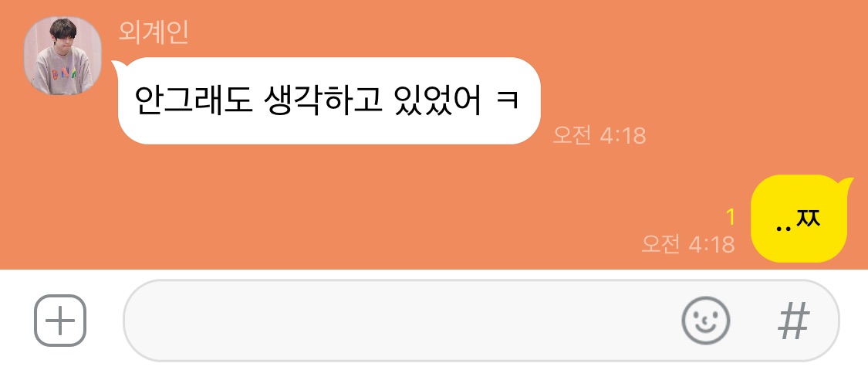Tap the 오전 4:18 time beside received message
The width and height of the screenshot is (868, 387).
pos(599,135)
